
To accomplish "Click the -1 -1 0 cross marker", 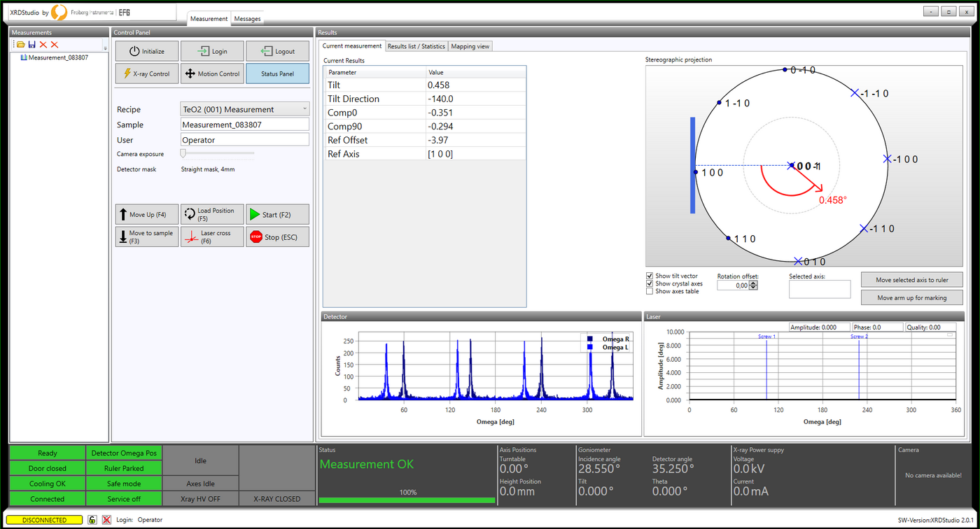I will tap(854, 92).
